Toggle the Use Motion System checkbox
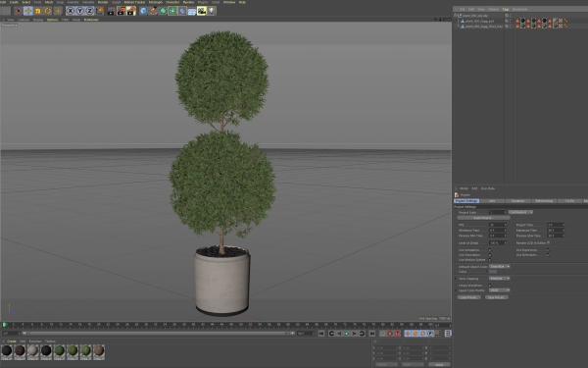 [490, 259]
